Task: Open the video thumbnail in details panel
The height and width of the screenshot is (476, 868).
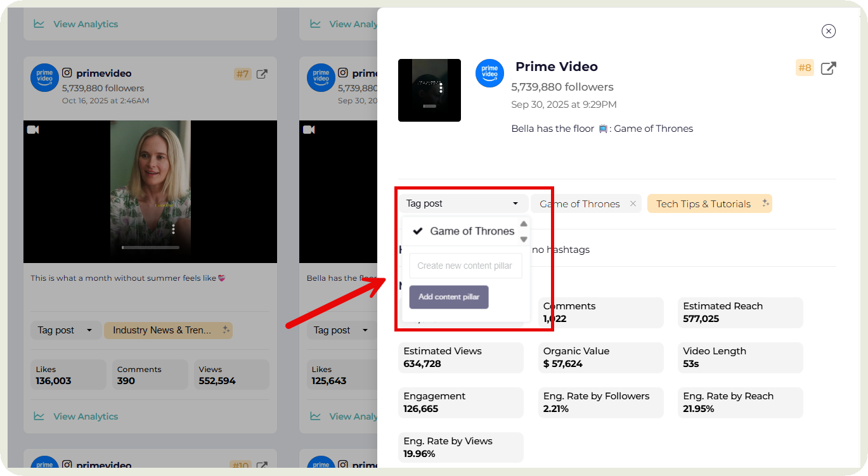Action: [x=429, y=90]
